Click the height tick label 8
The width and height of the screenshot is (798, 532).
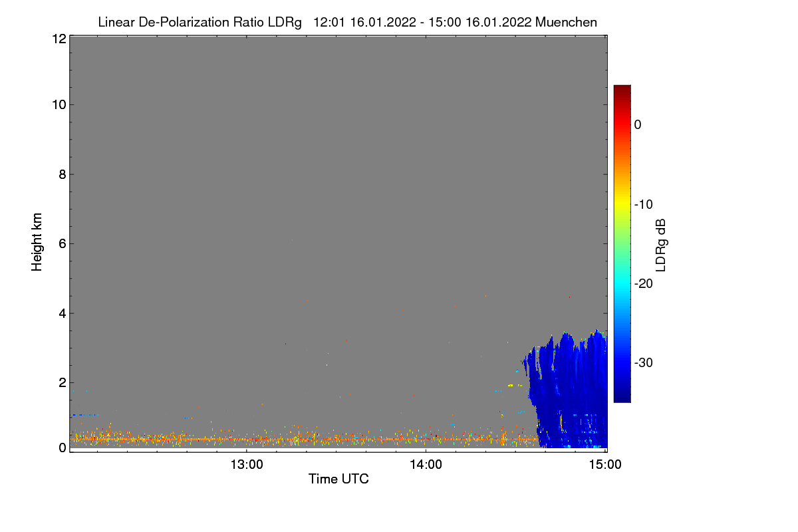pyautogui.click(x=61, y=174)
